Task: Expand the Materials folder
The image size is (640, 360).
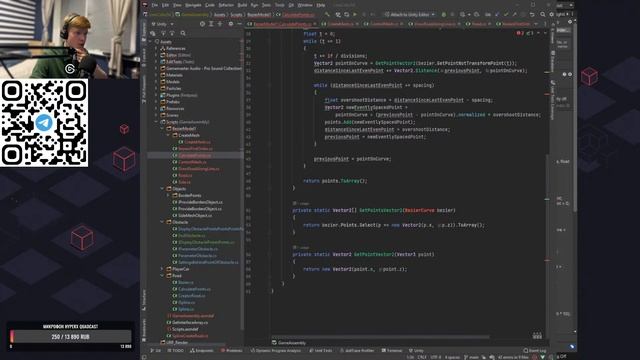Action: [156, 75]
